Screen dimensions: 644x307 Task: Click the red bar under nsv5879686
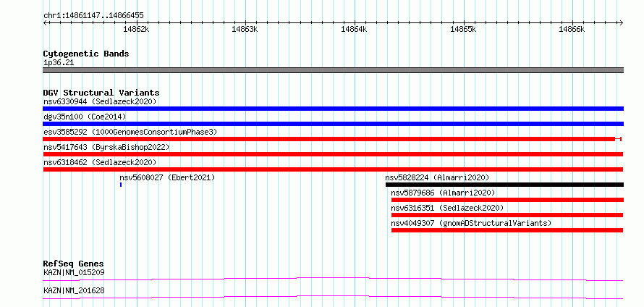coord(508,200)
